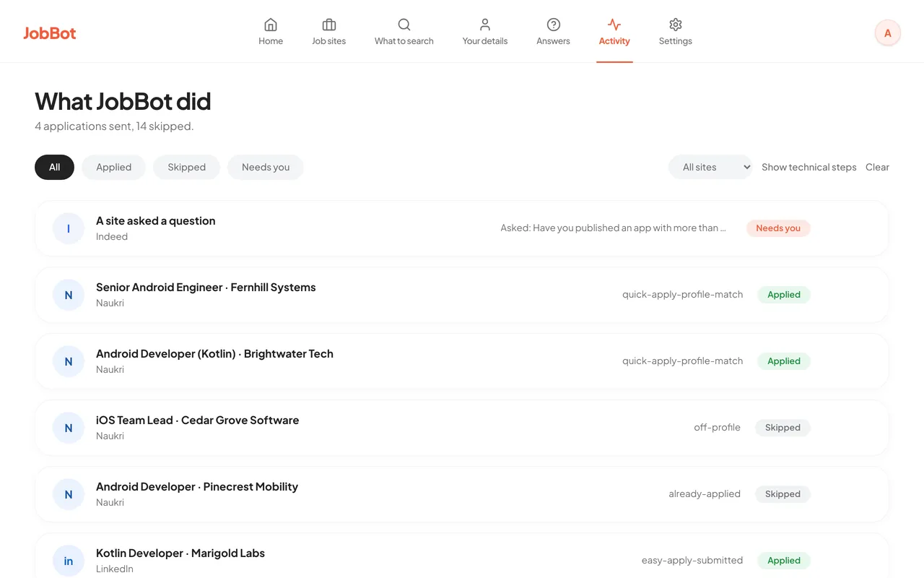The height and width of the screenshot is (578, 924).
Task: Select the Activity pulse icon
Action: pos(614,25)
